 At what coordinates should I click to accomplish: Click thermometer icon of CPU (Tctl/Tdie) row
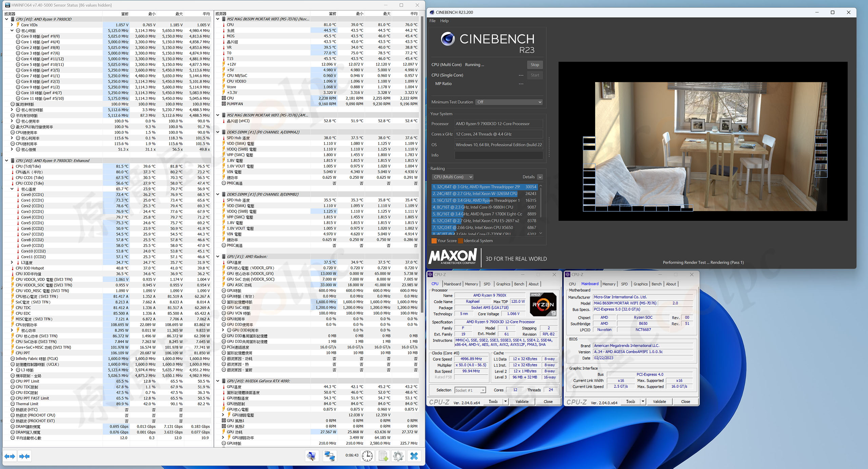point(13,166)
